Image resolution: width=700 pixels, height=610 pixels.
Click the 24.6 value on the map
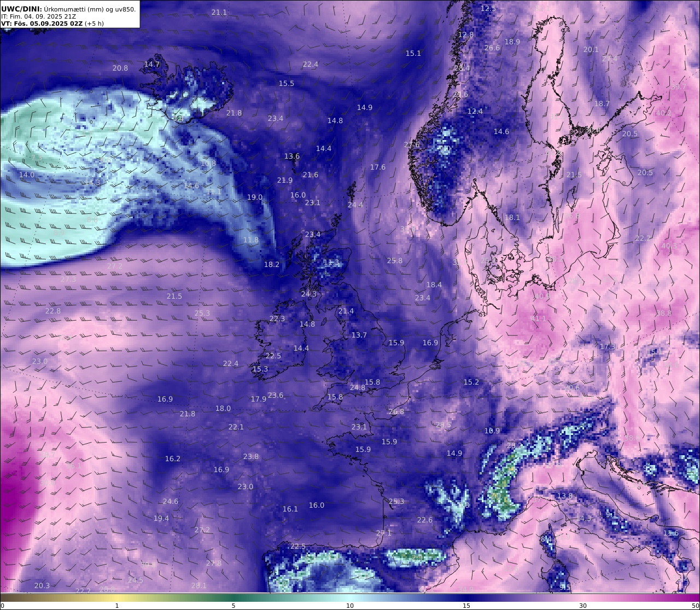pos(171,501)
